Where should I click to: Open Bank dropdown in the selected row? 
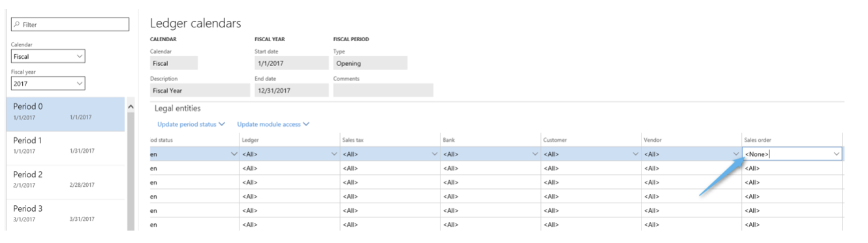(x=535, y=154)
